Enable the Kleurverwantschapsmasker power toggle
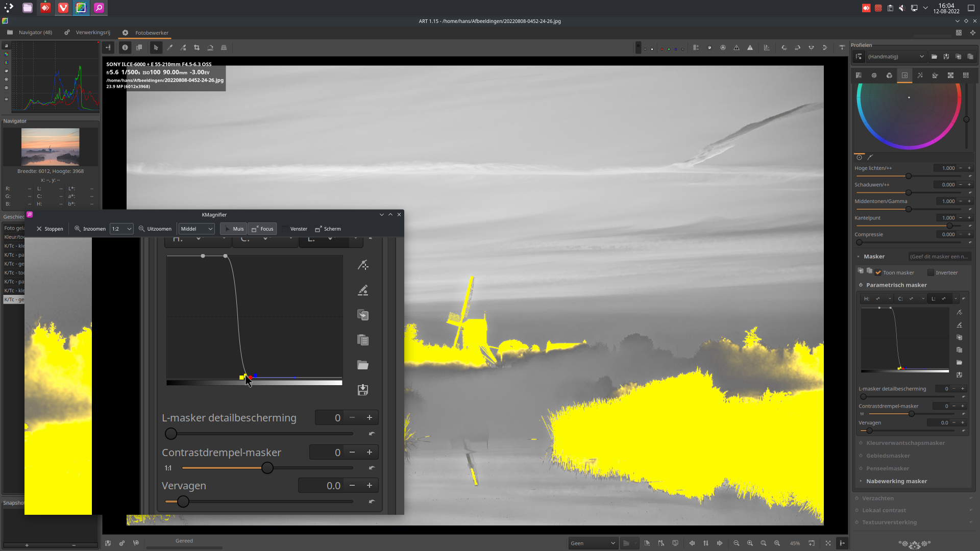The height and width of the screenshot is (551, 980). [861, 443]
